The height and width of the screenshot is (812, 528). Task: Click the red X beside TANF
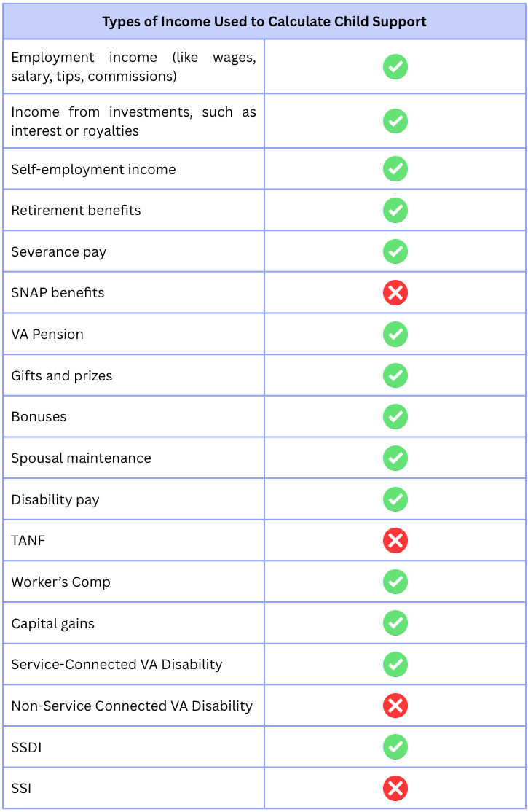click(395, 541)
